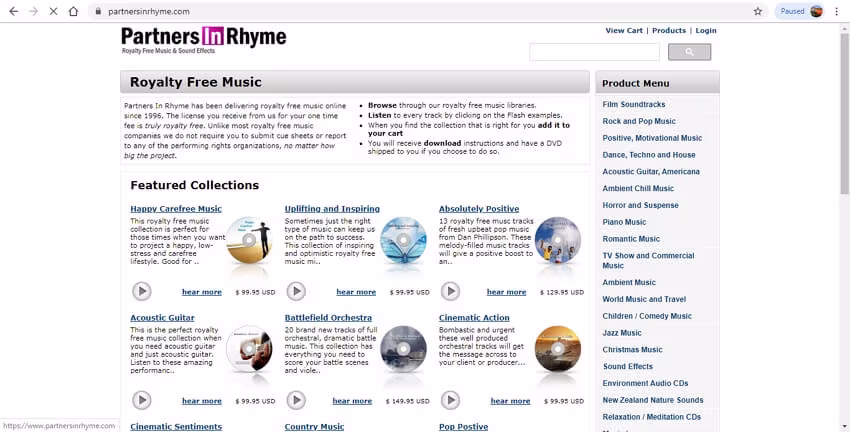Screen dimensions: 850x432
Task: Go back to the previous page
Action: [x=14, y=11]
